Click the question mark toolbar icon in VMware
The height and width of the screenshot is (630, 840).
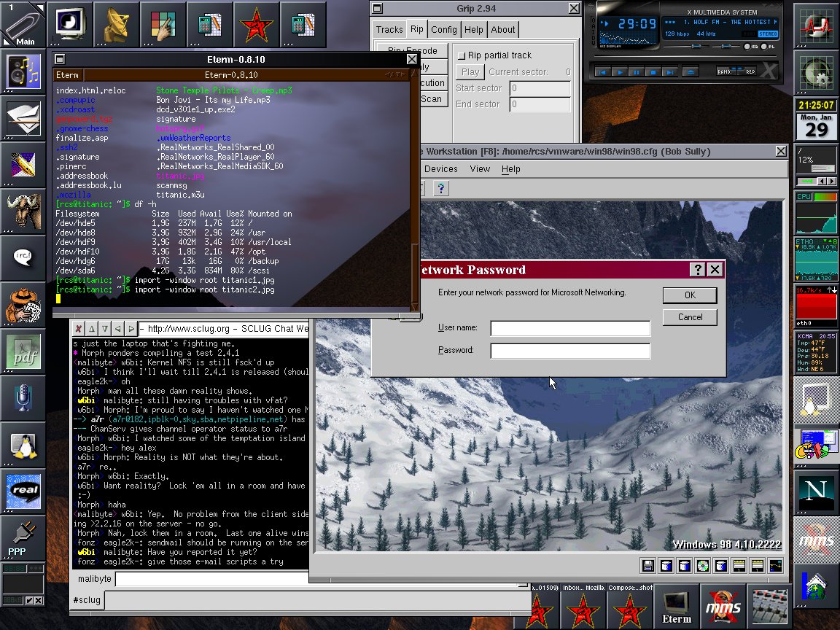click(x=441, y=188)
